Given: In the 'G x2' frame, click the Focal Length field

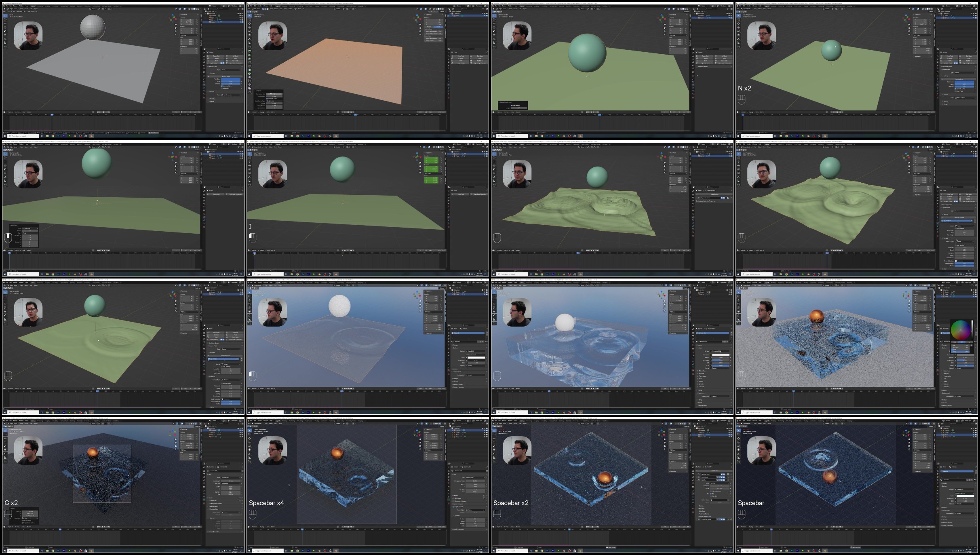Looking at the screenshot, I should (231, 481).
